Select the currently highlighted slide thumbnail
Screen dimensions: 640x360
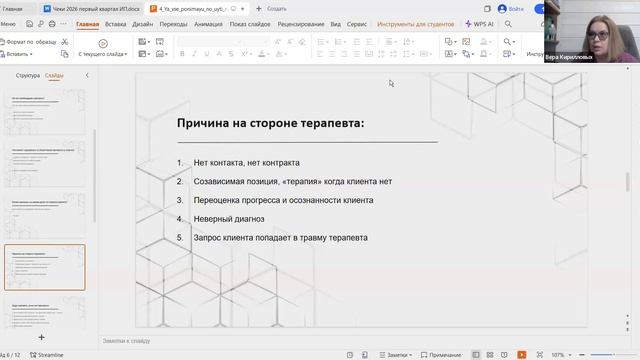pos(45,267)
